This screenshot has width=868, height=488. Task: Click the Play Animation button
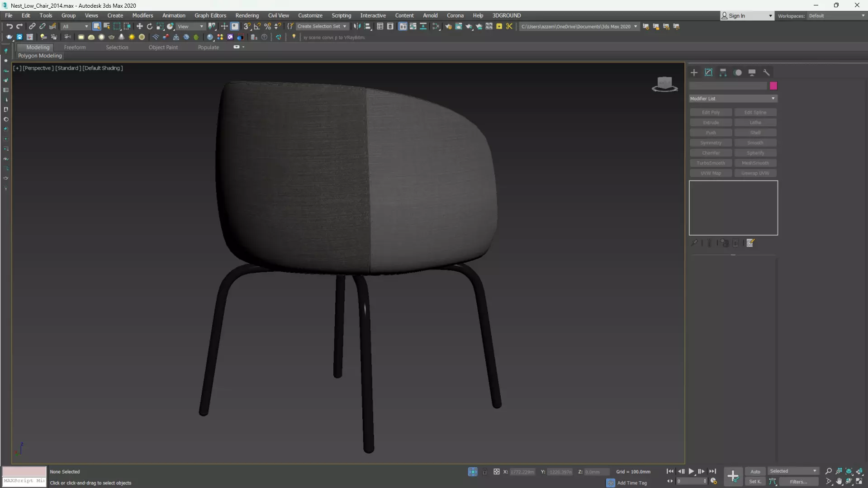click(x=691, y=471)
